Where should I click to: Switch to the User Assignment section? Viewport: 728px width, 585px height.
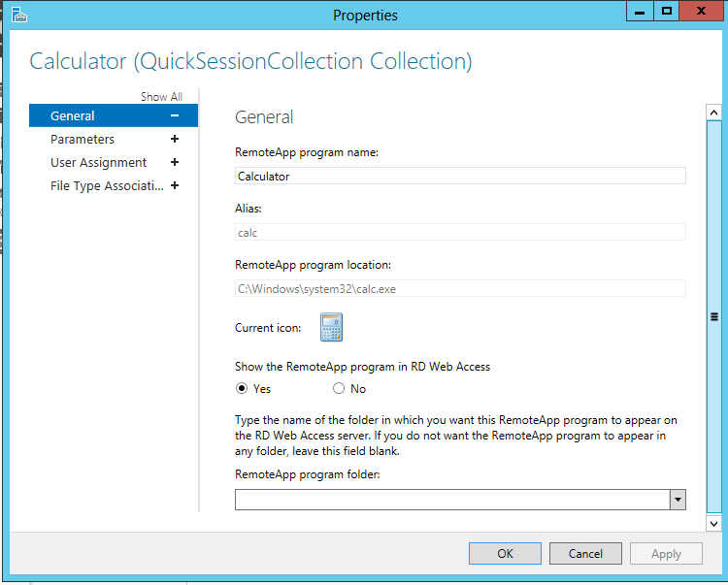pos(98,162)
